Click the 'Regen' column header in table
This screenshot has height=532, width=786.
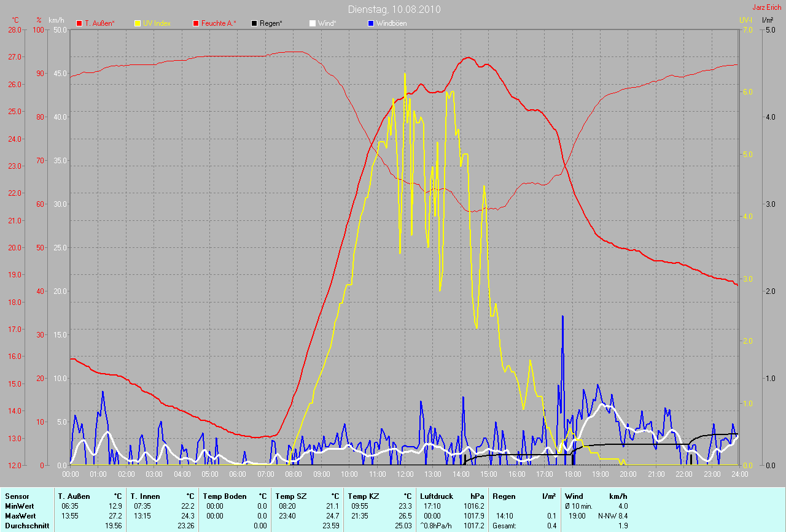pyautogui.click(x=504, y=496)
